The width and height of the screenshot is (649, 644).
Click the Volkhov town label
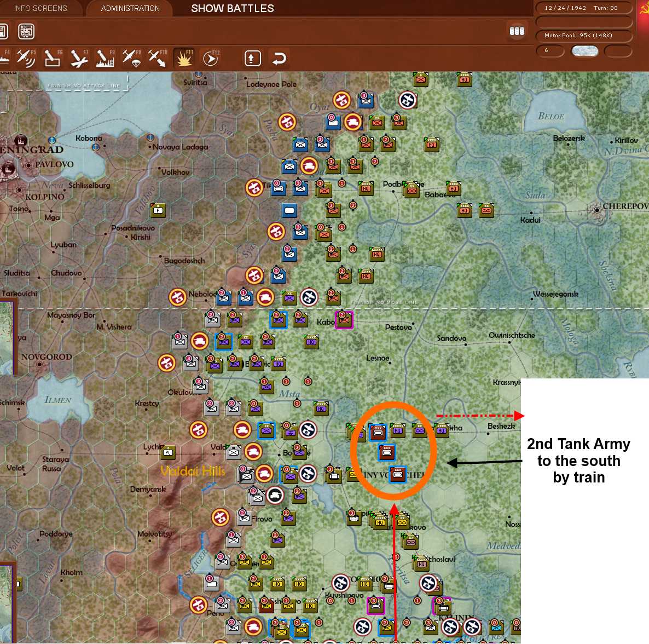tap(175, 173)
